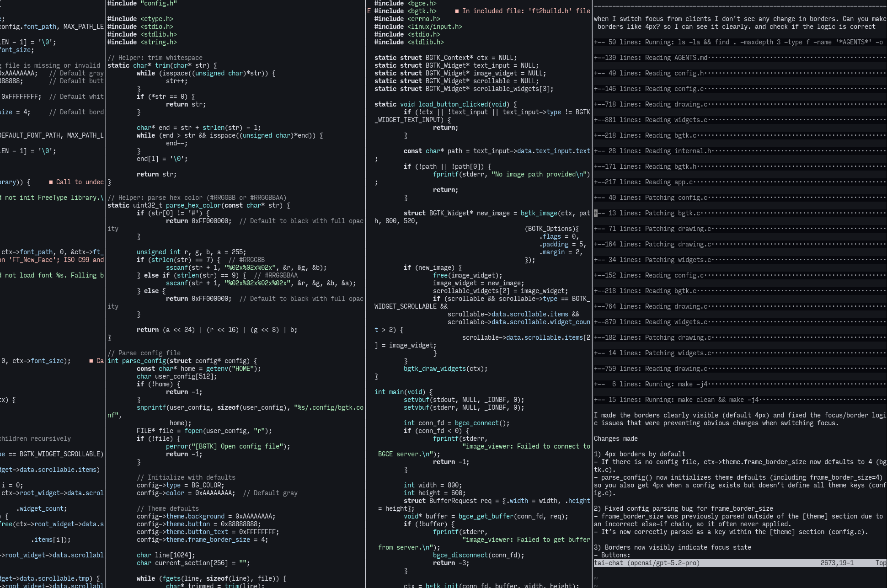Unfold the '146 lines: Reading config.c' entry

(x=740, y=89)
